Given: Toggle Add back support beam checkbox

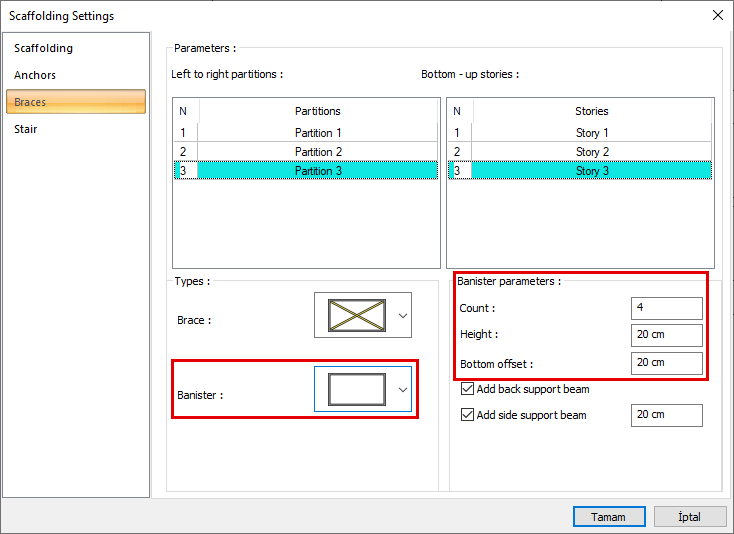Looking at the screenshot, I should pyautogui.click(x=467, y=389).
